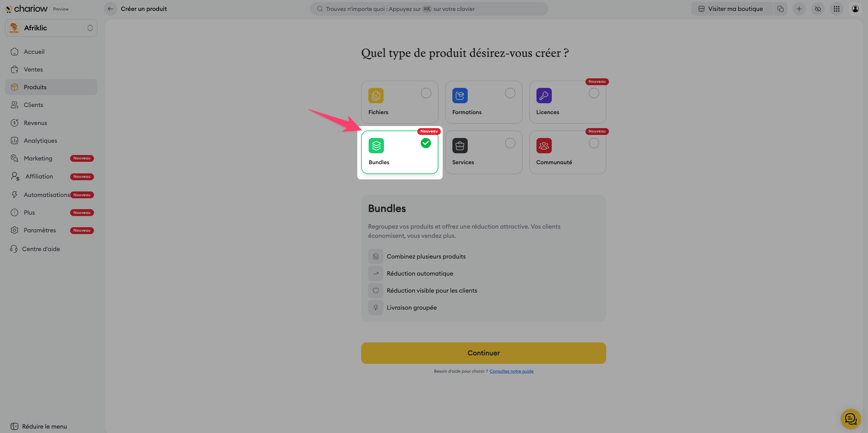The height and width of the screenshot is (433, 868).
Task: Open the apps grid icon in top bar
Action: [x=836, y=9]
